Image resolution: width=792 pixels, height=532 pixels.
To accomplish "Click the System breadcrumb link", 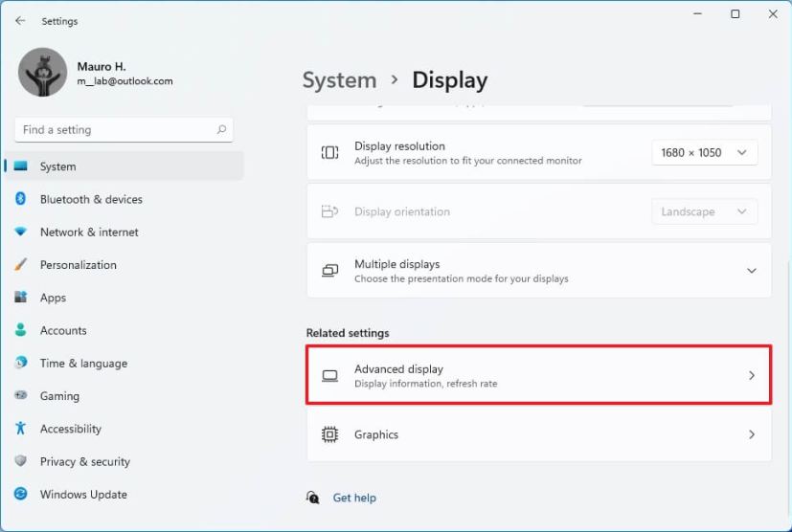I will click(339, 80).
